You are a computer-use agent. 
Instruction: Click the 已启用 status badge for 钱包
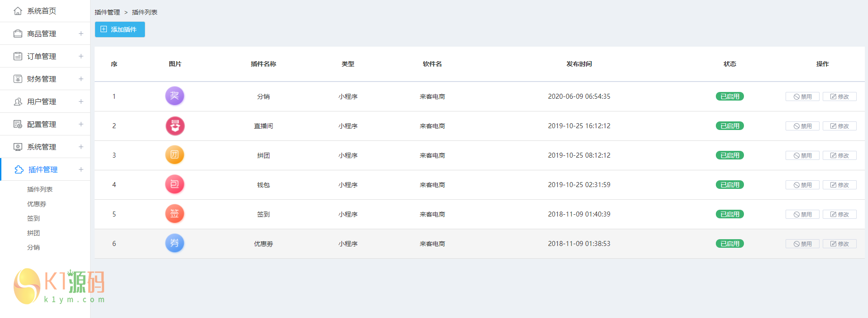pos(729,185)
